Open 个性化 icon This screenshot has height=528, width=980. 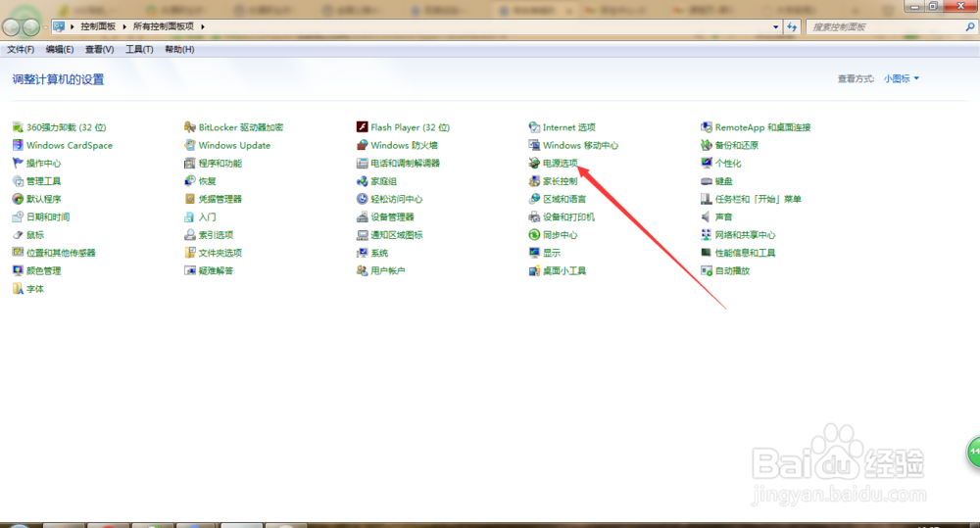[x=707, y=163]
